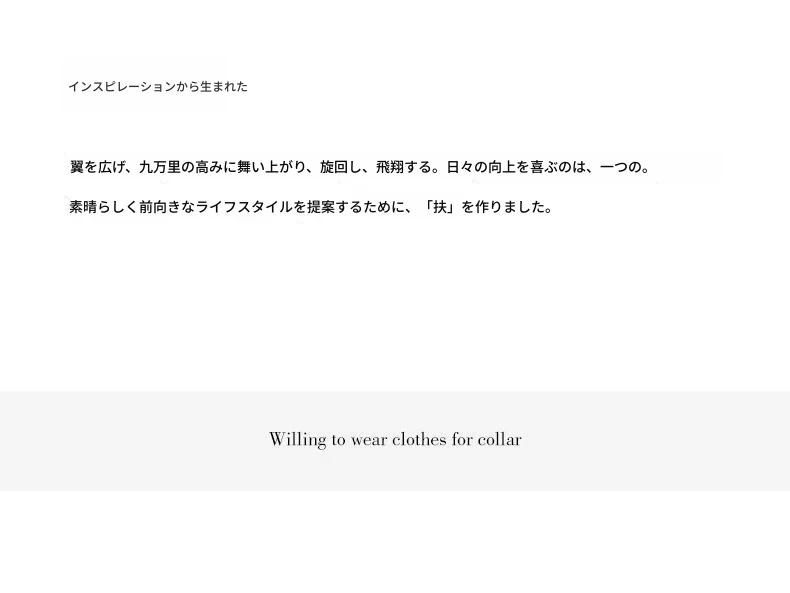Click the word 前向きな
Viewport: 790px width, 593px height.
click(x=167, y=207)
